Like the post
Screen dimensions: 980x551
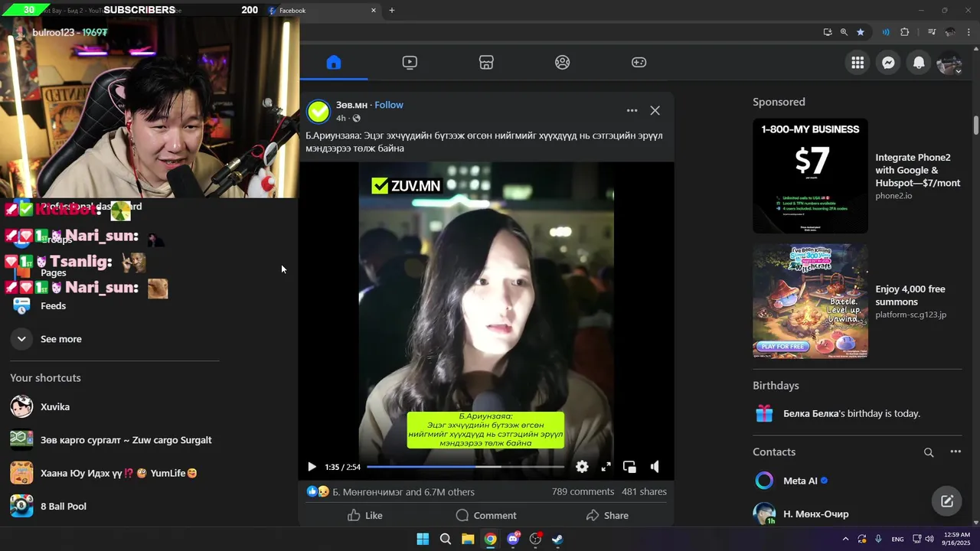(x=364, y=516)
